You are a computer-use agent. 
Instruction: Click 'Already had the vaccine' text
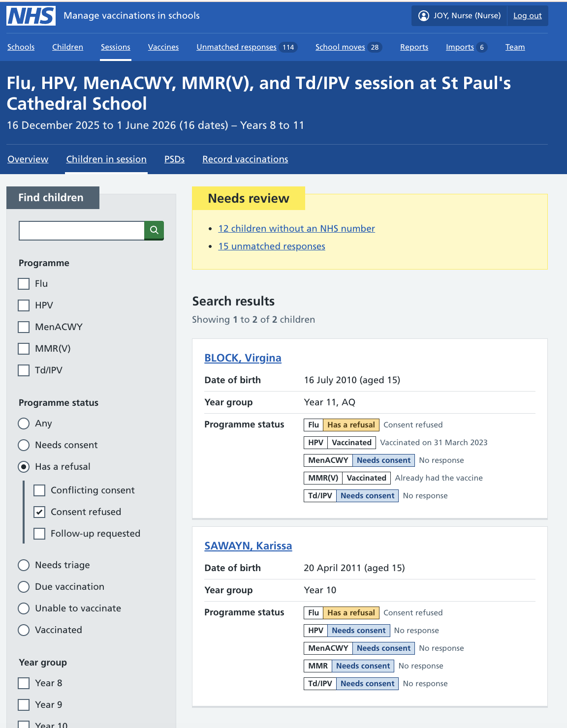439,478
